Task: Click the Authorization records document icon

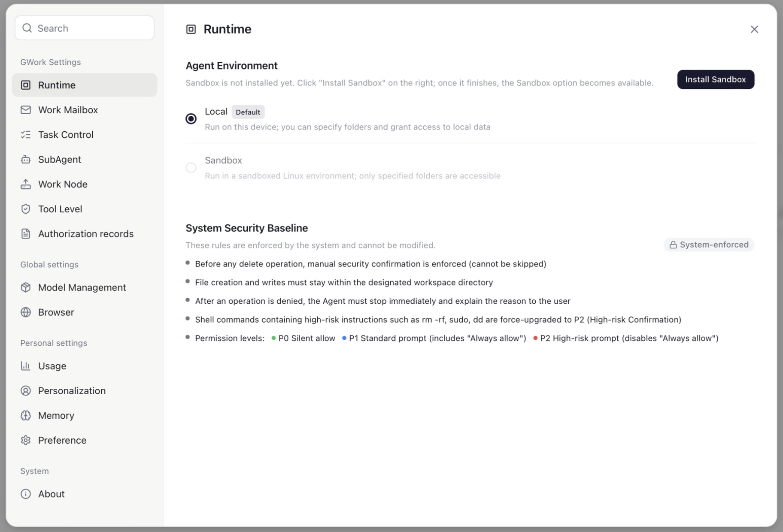Action: coord(26,234)
